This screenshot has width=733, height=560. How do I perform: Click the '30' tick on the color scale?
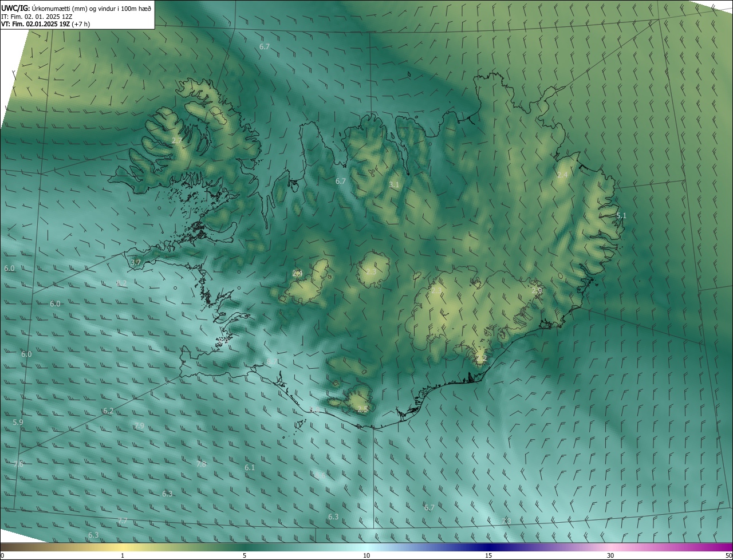click(610, 555)
